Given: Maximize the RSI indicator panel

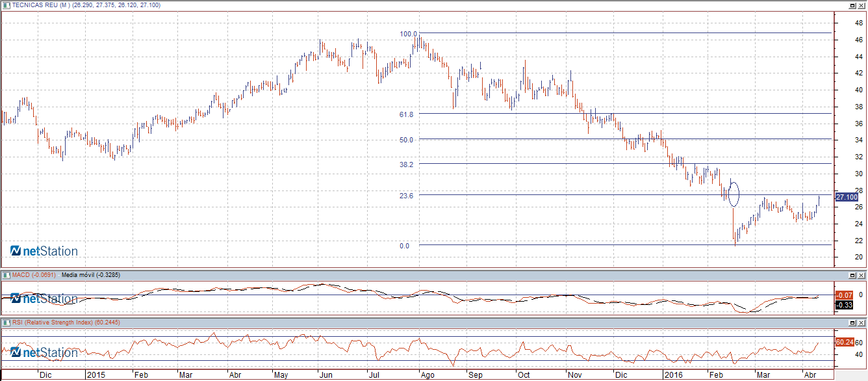Looking at the screenshot, I should tap(852, 322).
